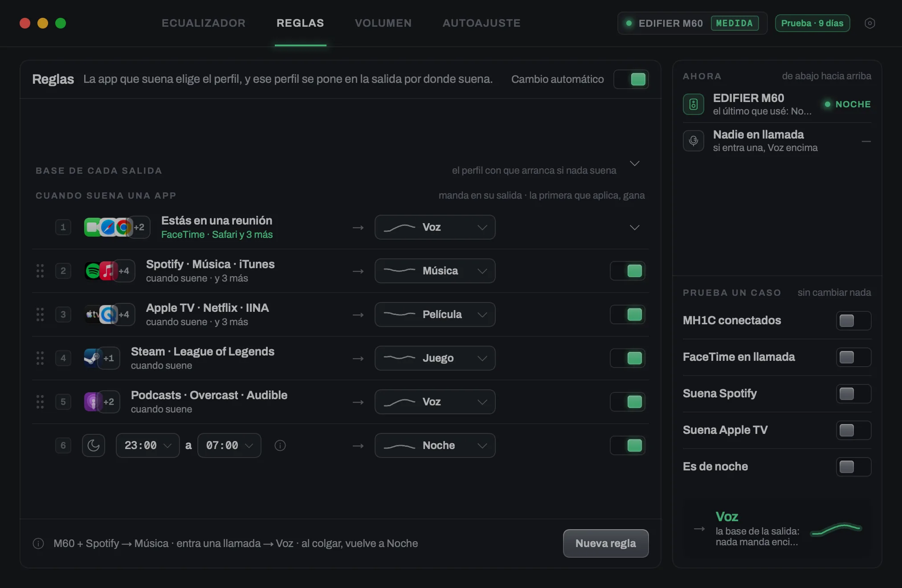
Task: Open settings gear icon in top bar
Action: (x=869, y=23)
